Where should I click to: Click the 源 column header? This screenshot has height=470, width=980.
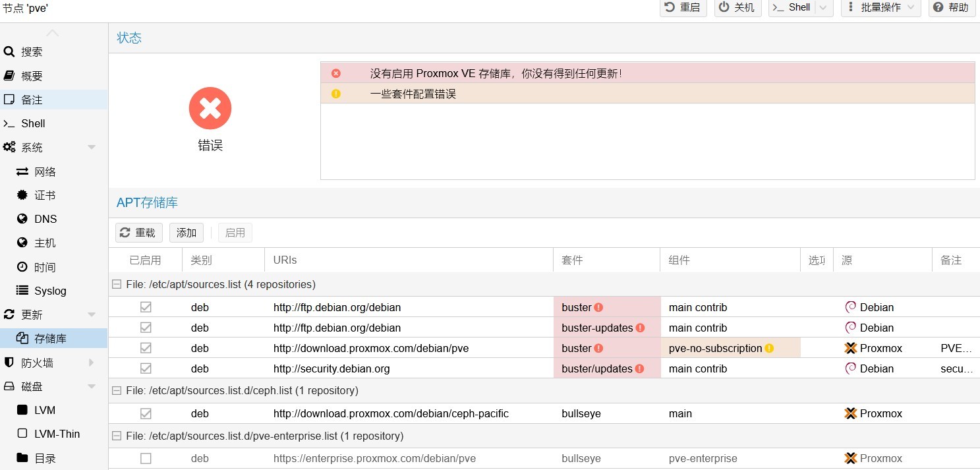click(883, 260)
